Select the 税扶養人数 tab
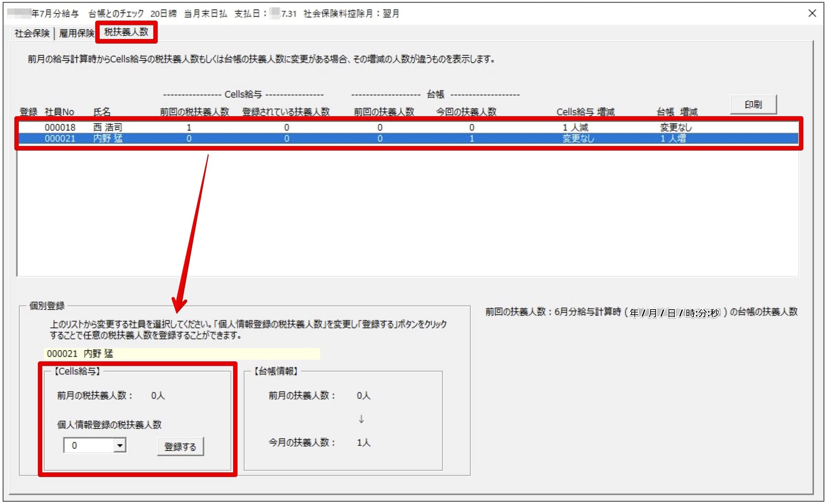The height and width of the screenshot is (504, 828). point(126,32)
